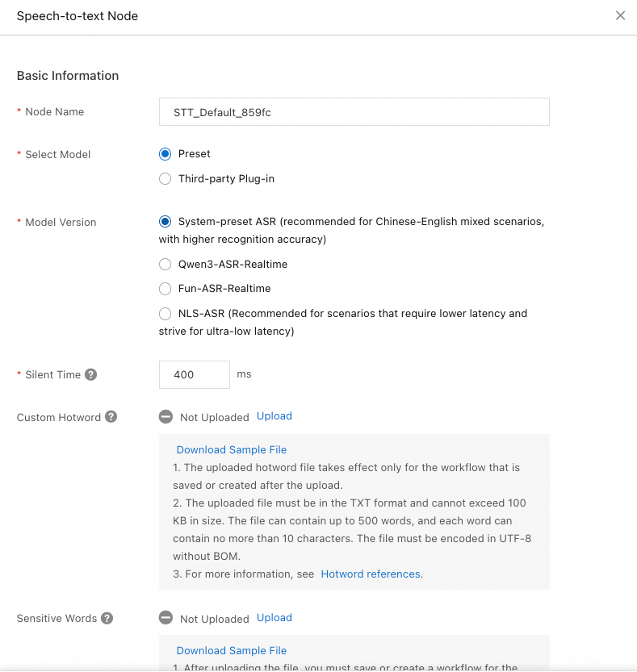Click the Silent Time help icon
The image size is (637, 672).
[x=91, y=375]
